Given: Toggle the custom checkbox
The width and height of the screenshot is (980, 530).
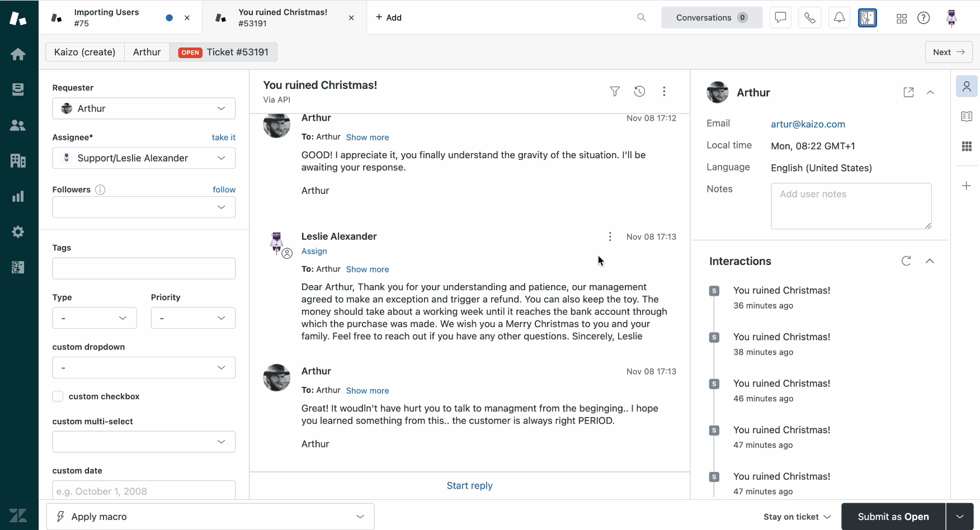Looking at the screenshot, I should pos(58,396).
